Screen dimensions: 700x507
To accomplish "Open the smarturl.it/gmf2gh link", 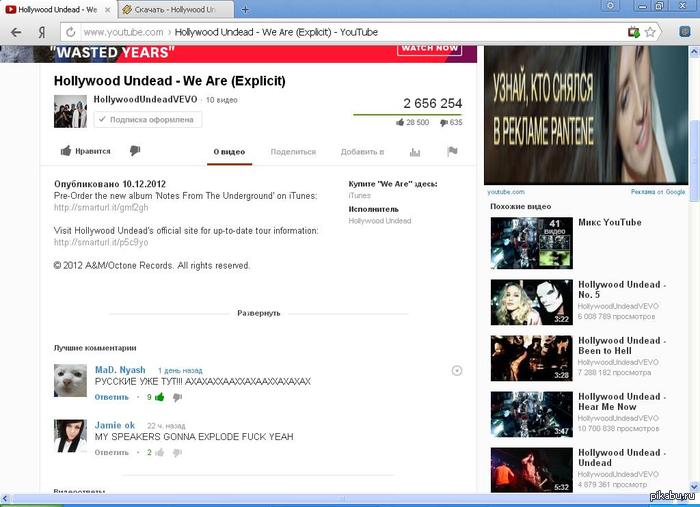I will point(101,208).
